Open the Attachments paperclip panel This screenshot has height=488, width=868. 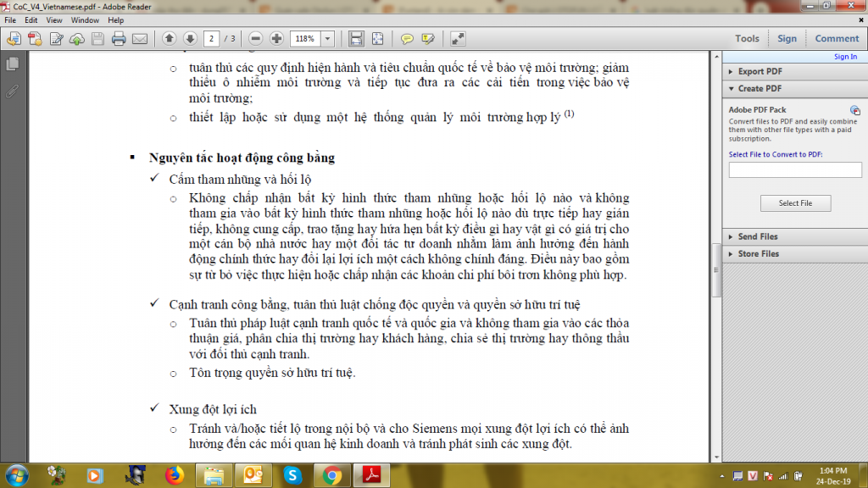12,91
